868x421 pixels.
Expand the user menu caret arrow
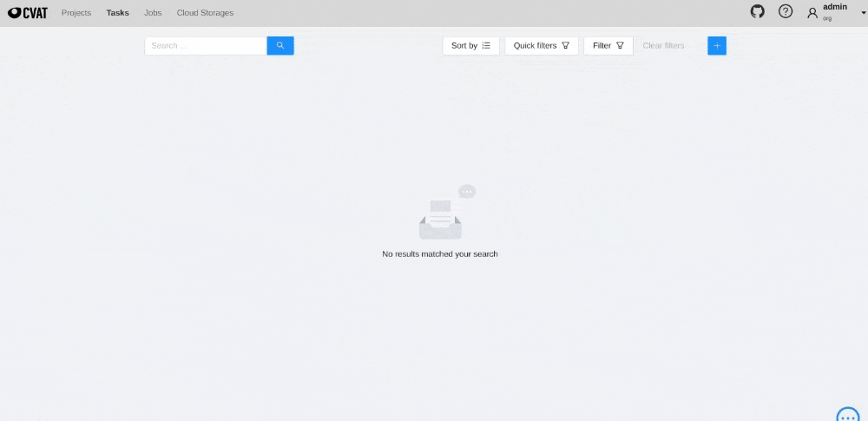(863, 13)
